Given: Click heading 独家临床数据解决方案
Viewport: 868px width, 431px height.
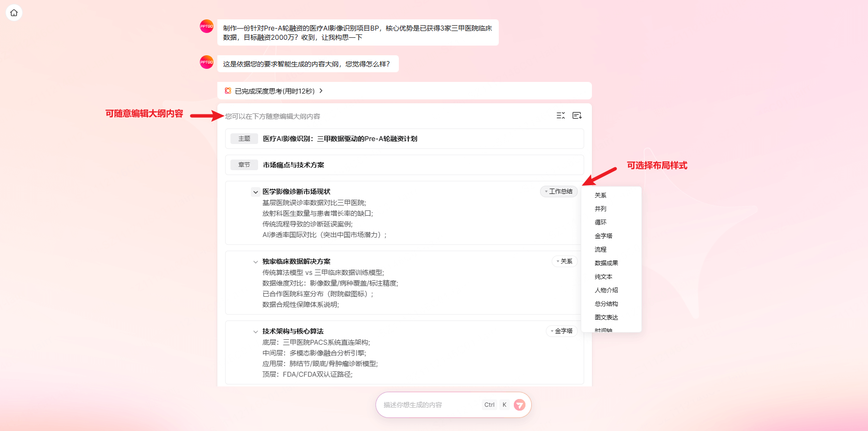Looking at the screenshot, I should pyautogui.click(x=296, y=261).
